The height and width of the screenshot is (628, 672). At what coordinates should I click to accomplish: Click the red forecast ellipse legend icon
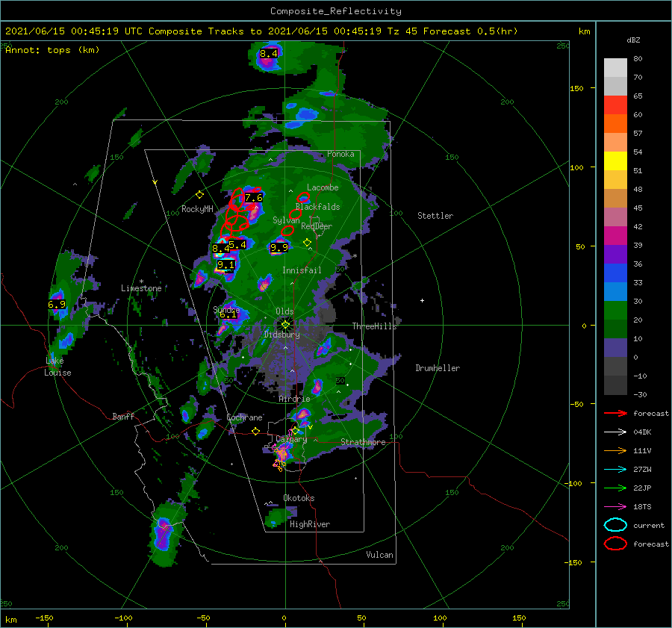[x=615, y=544]
